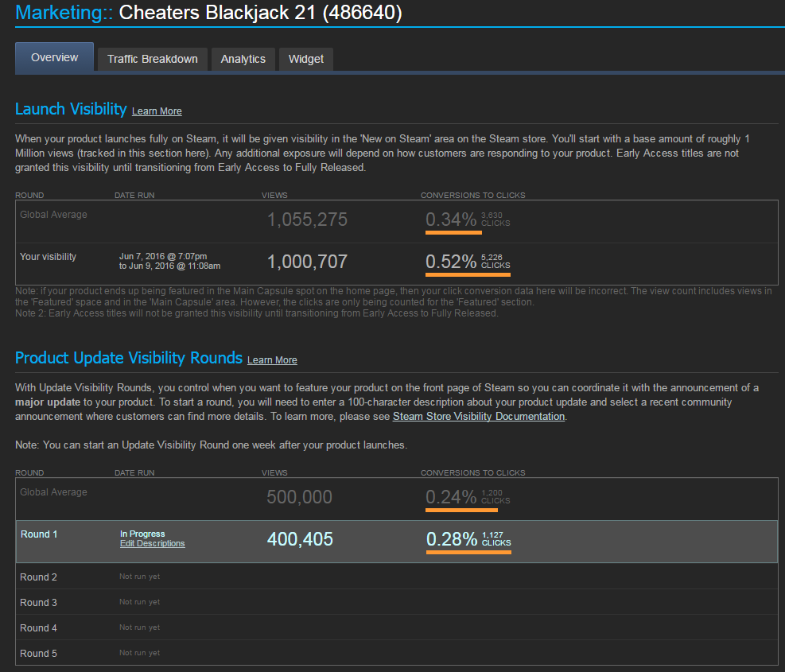Screen dimensions: 785x672
Task: Click the orange bar under 0.28%
Action: (468, 553)
